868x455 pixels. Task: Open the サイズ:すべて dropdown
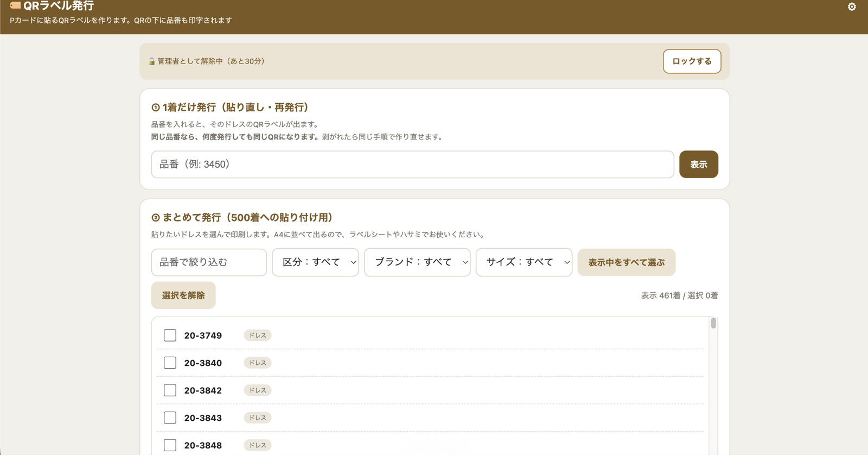point(524,262)
